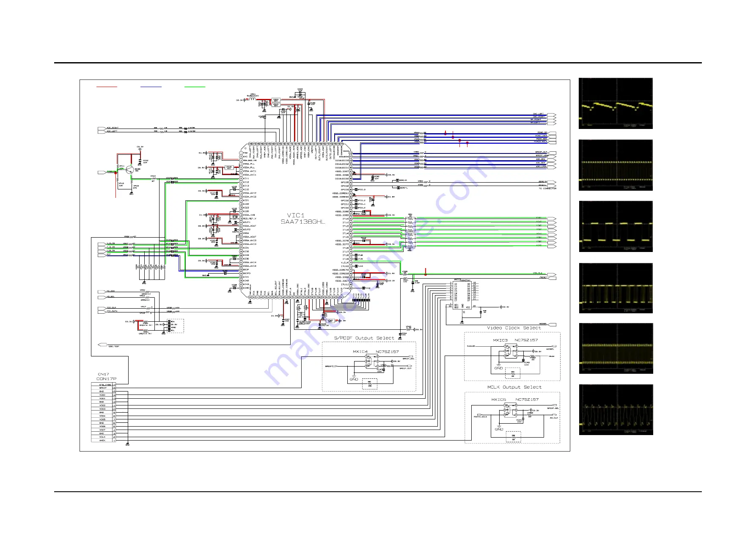Click the GPIO5 pin label
This screenshot has width=756, height=534.
click(x=345, y=183)
